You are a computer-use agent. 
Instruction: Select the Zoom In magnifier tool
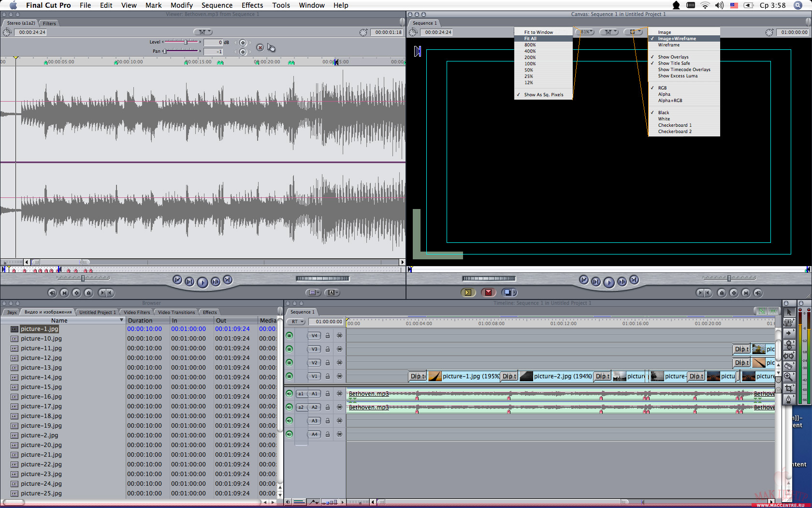click(789, 376)
